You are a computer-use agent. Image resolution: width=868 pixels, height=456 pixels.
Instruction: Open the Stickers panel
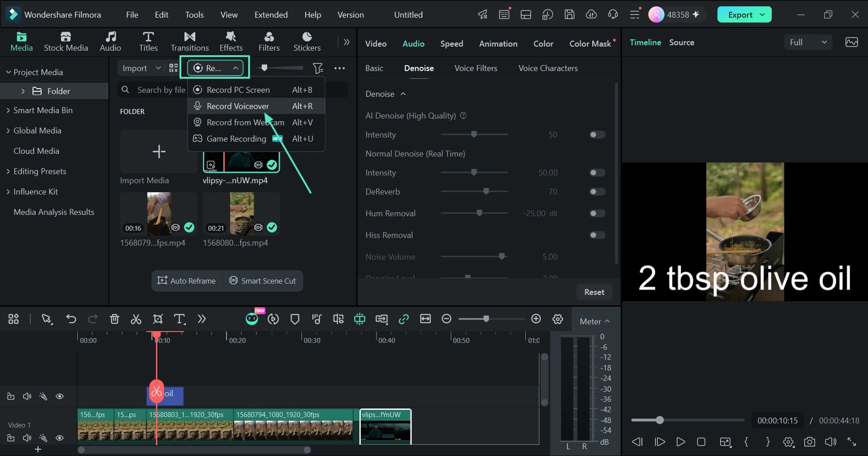[307, 42]
